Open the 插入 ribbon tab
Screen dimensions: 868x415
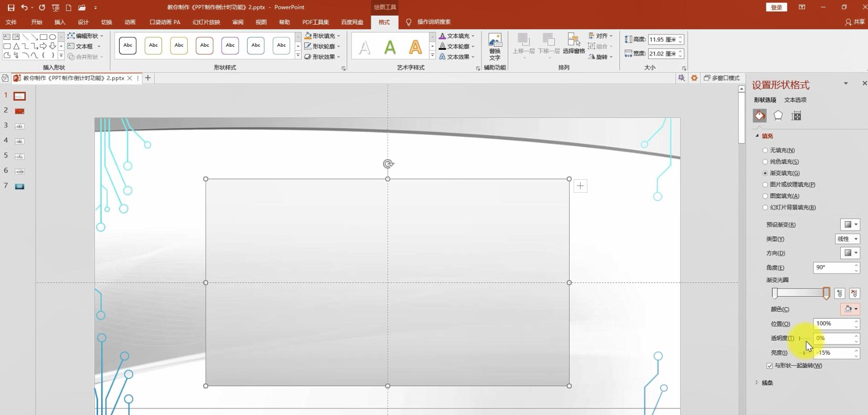[x=60, y=22]
